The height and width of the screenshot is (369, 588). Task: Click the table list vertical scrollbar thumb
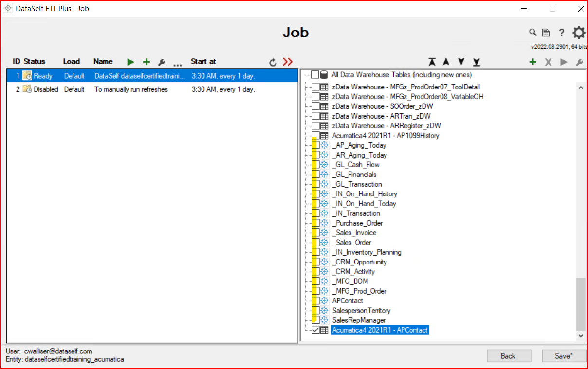click(580, 304)
